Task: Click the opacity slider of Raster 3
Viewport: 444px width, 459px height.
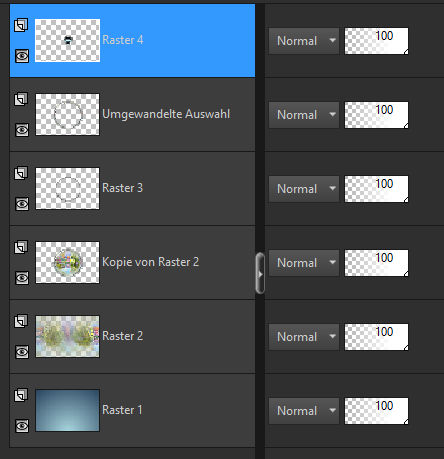Action: pyautogui.click(x=376, y=189)
